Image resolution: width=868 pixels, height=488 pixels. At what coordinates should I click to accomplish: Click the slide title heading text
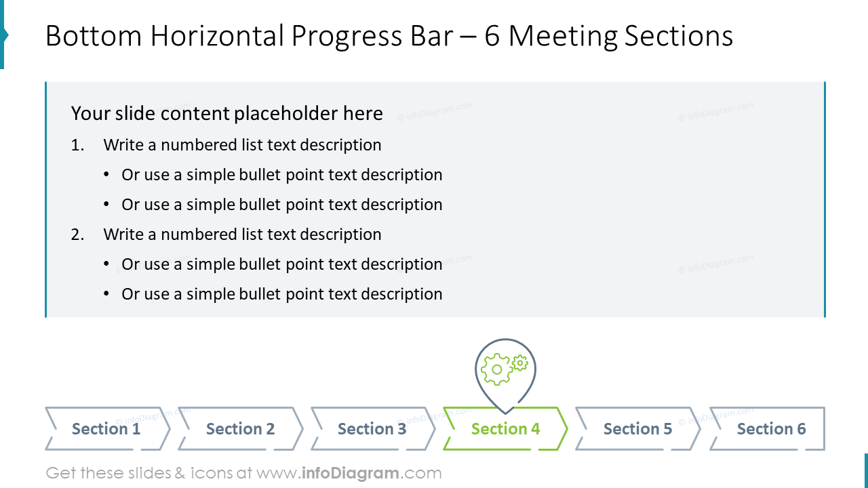pos(389,36)
